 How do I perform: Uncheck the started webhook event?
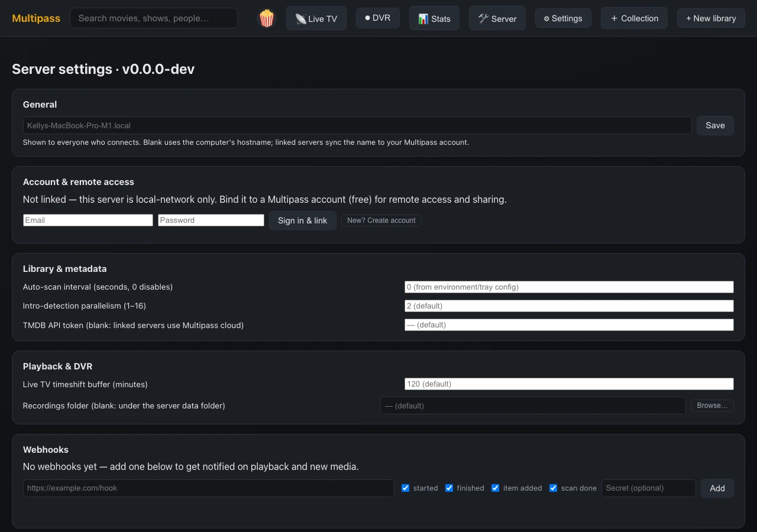[406, 488]
